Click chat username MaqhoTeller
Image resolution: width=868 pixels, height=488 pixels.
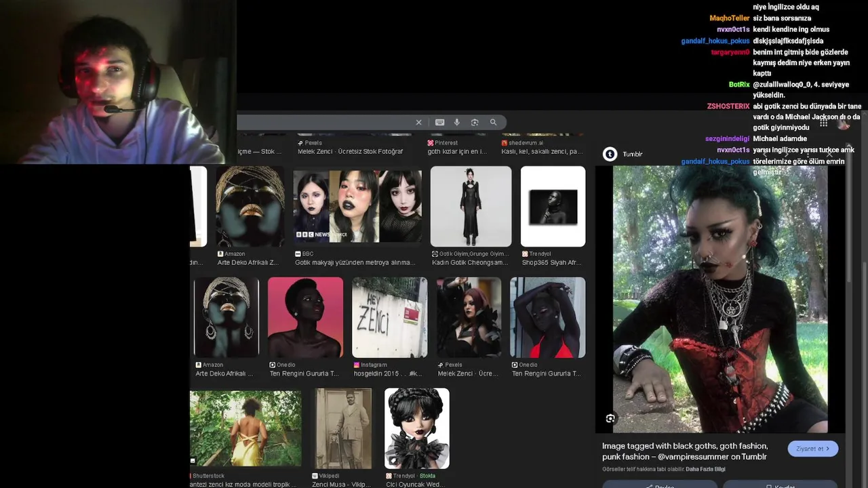point(730,18)
